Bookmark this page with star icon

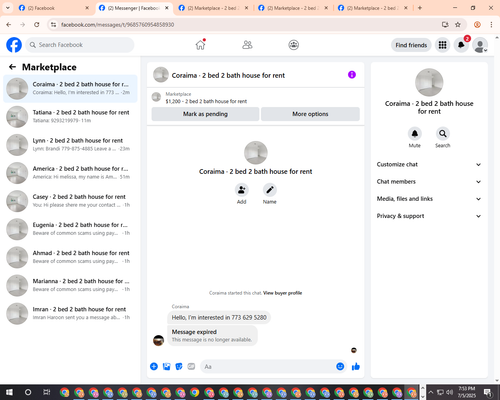tap(458, 24)
